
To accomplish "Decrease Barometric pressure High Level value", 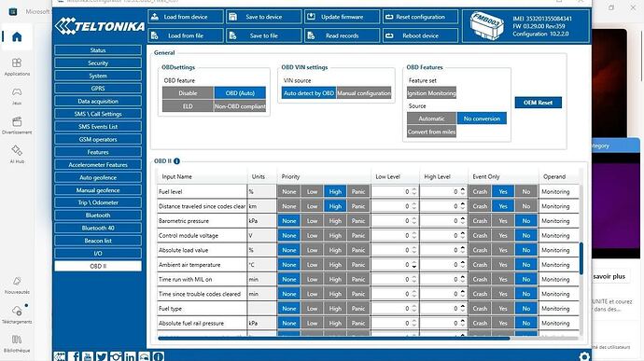I will pos(463,223).
